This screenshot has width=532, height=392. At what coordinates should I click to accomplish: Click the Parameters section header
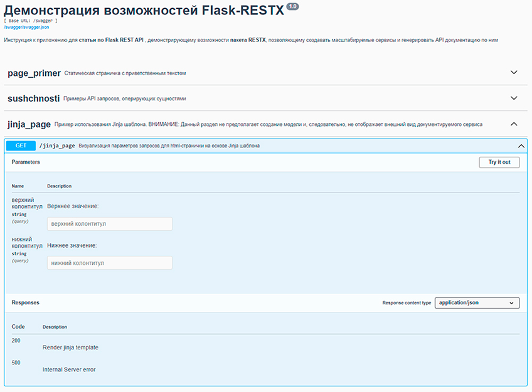(x=26, y=162)
